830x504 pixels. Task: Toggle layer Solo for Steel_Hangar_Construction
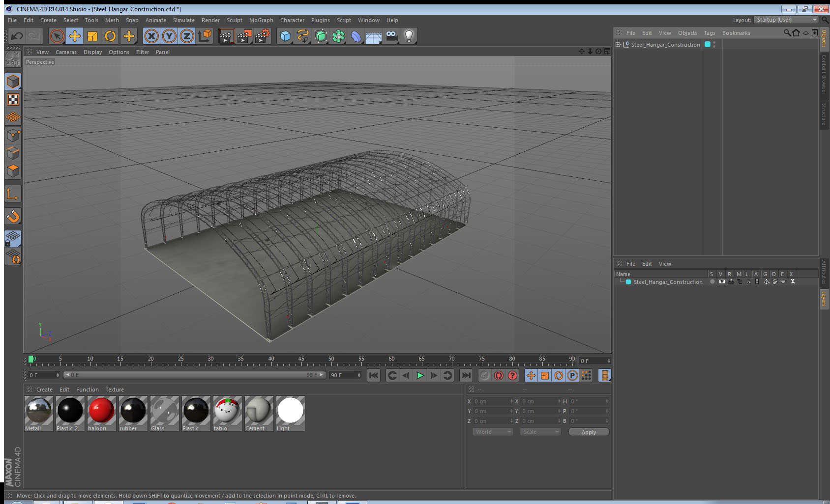click(712, 281)
